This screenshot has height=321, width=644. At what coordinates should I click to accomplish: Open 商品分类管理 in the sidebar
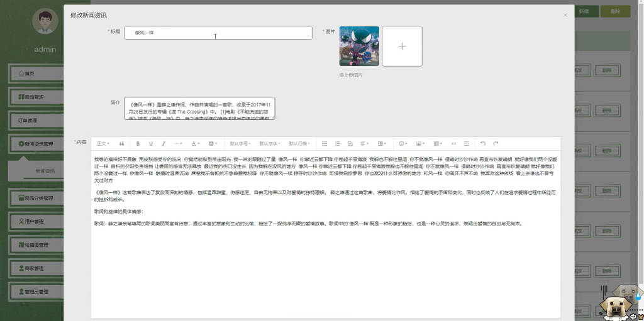coord(36,198)
